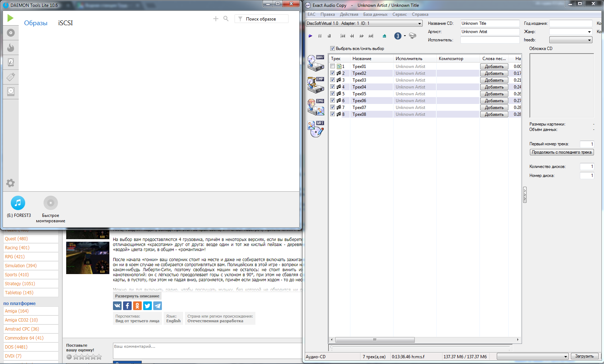Open the USB stick tool in DAEMON Tools
604x364 pixels.
point(11,77)
